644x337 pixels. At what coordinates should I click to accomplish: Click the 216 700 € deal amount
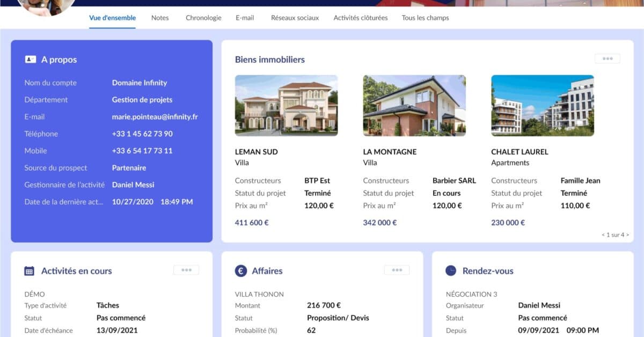[x=324, y=305]
